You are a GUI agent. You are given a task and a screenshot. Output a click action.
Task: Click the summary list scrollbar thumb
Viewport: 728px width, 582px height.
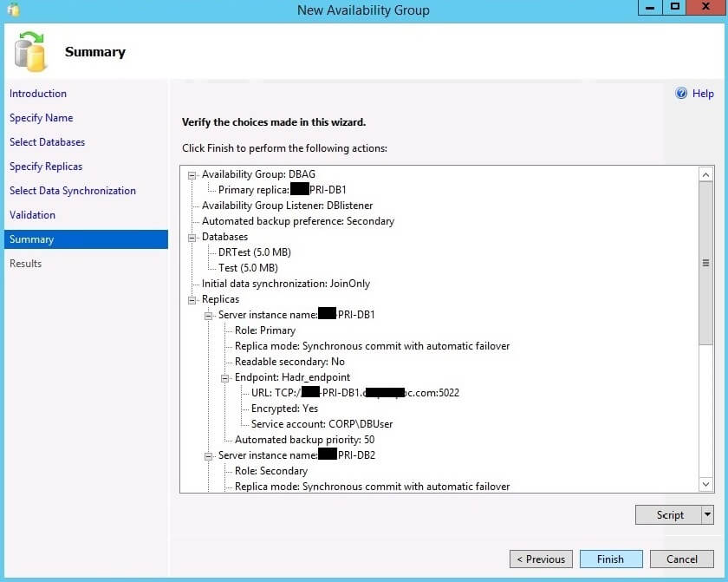tap(705, 263)
